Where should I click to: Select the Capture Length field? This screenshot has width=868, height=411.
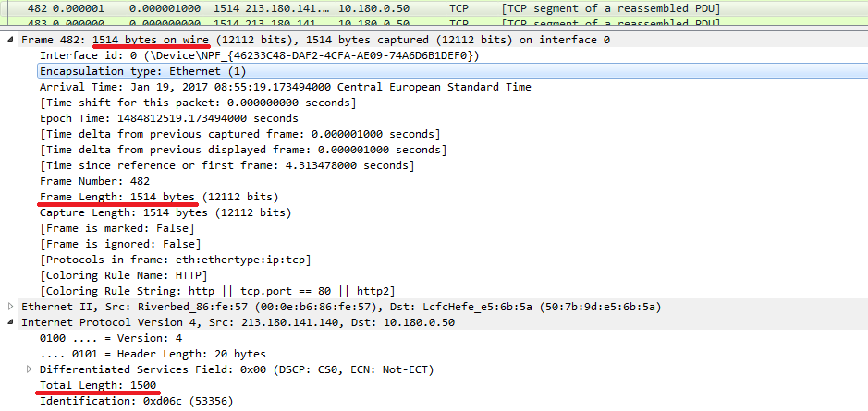[165, 212]
